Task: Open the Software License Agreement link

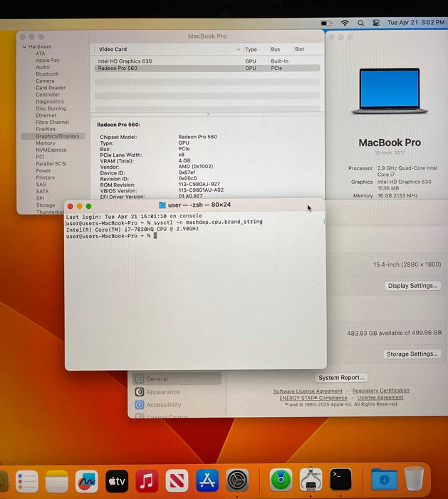Action: pyautogui.click(x=308, y=391)
